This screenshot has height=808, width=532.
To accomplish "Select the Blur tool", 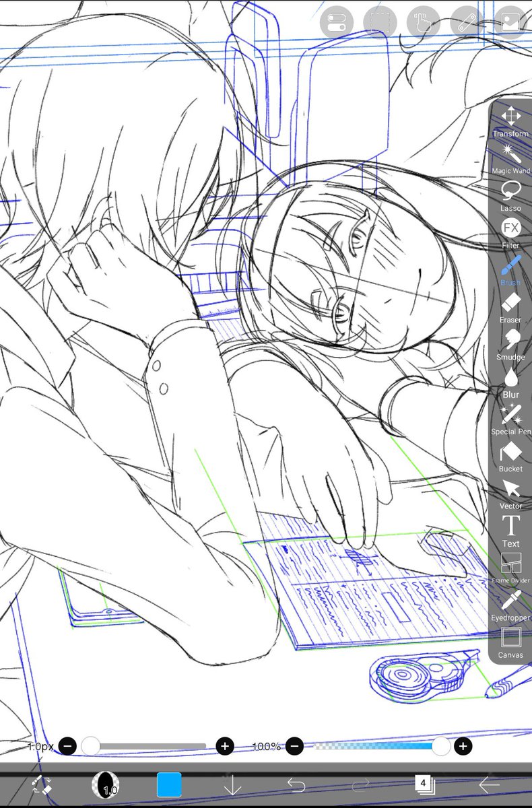I will 510,382.
